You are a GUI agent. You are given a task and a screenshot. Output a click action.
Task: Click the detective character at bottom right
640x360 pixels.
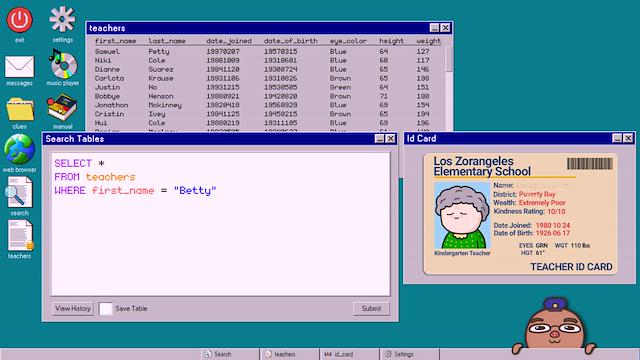[x=554, y=325]
